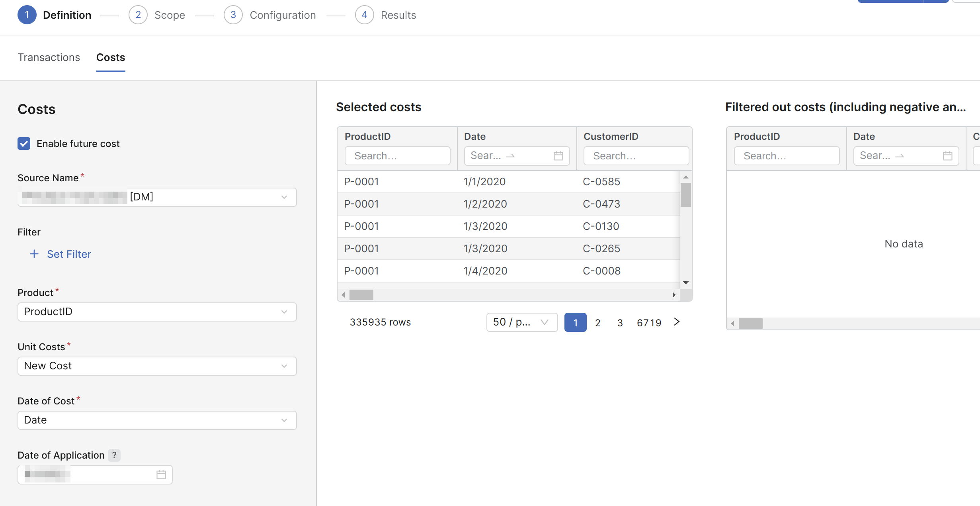This screenshot has width=980, height=506.
Task: Change rows per page selector
Action: pos(521,322)
